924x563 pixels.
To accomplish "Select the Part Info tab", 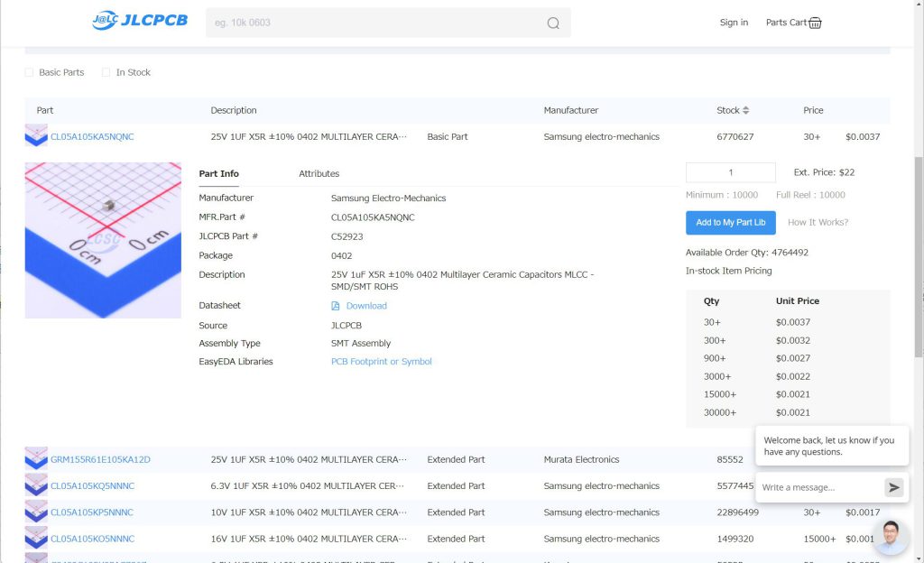I will [x=218, y=173].
